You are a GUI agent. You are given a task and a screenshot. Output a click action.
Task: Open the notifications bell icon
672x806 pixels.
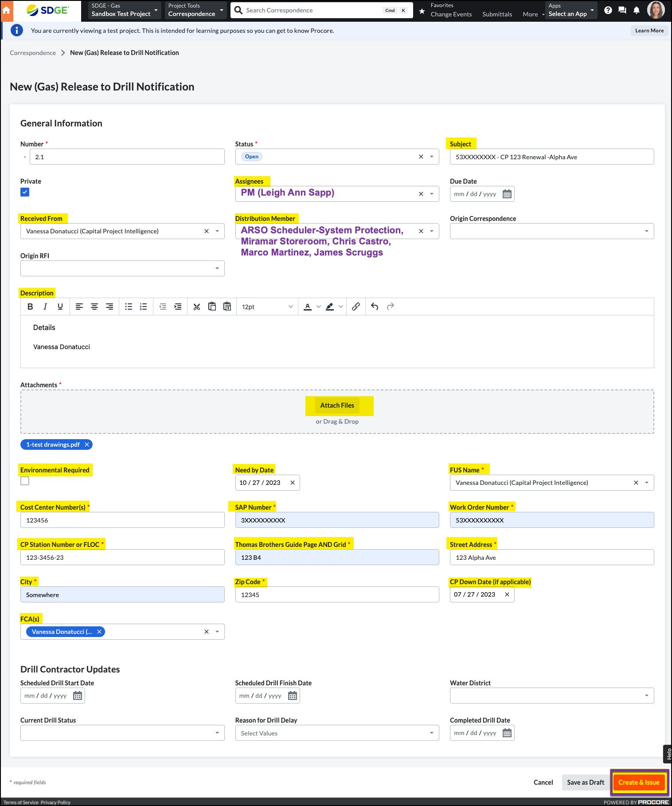(636, 10)
